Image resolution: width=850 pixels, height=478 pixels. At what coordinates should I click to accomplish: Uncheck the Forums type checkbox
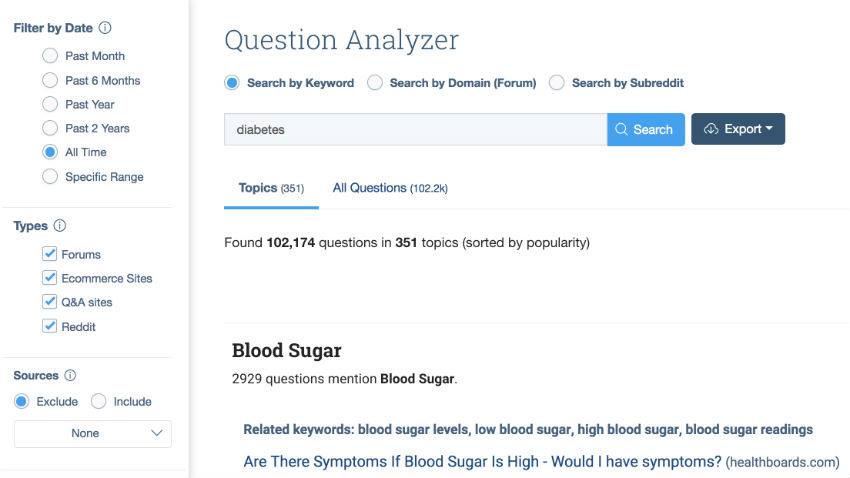click(x=49, y=254)
